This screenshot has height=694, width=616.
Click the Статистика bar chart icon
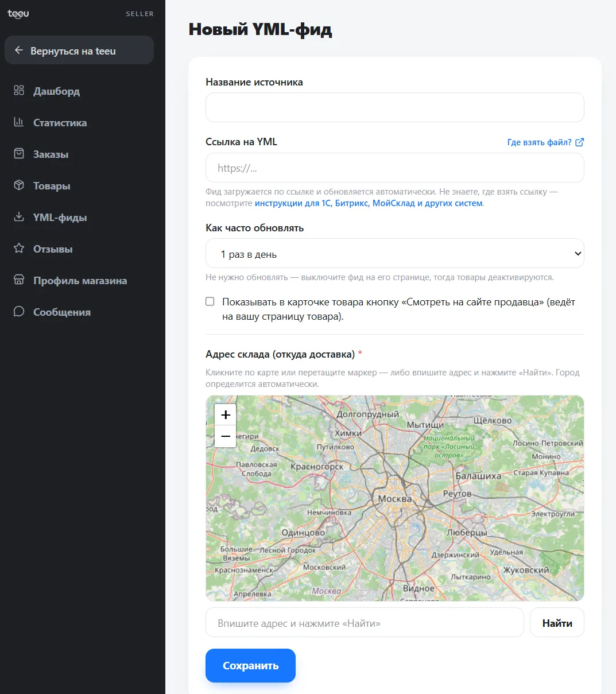click(x=19, y=122)
